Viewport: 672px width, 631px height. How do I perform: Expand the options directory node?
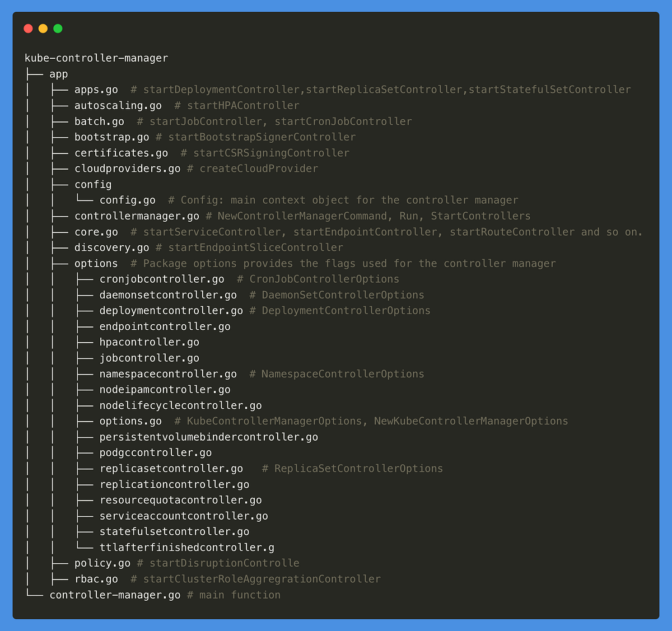96,263
